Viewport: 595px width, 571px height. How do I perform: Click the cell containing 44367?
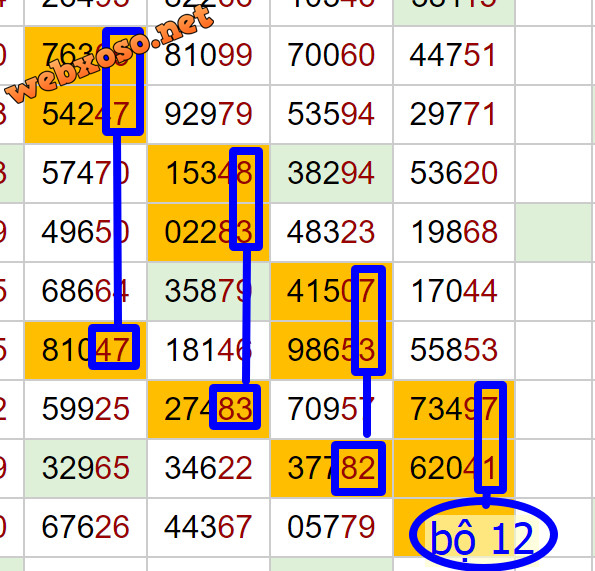click(x=208, y=527)
